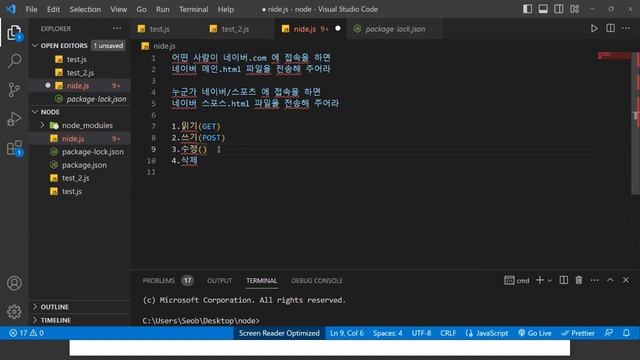Show the DEBUG CONSOLE panel tab
Image resolution: width=640 pixels, height=360 pixels.
pyautogui.click(x=317, y=280)
